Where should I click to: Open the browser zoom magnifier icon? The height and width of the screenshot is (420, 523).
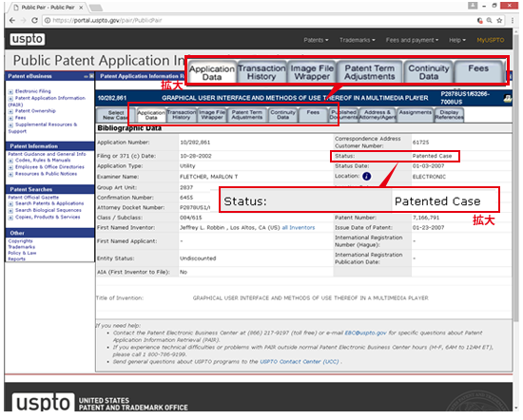point(490,20)
